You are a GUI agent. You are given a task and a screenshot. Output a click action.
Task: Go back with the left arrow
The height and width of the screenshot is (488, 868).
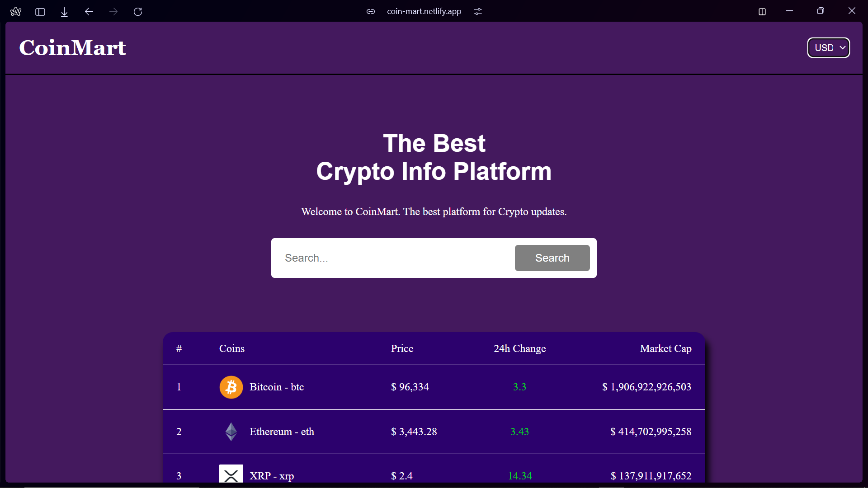click(89, 12)
